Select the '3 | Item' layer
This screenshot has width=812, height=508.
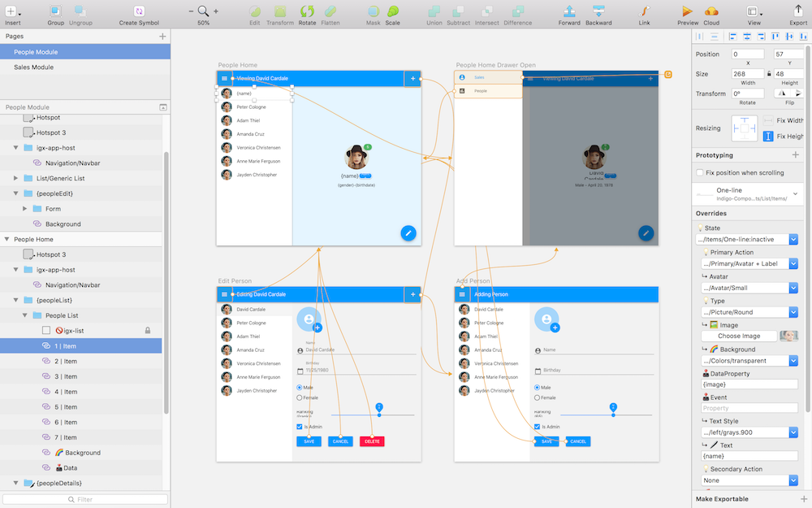click(x=65, y=376)
